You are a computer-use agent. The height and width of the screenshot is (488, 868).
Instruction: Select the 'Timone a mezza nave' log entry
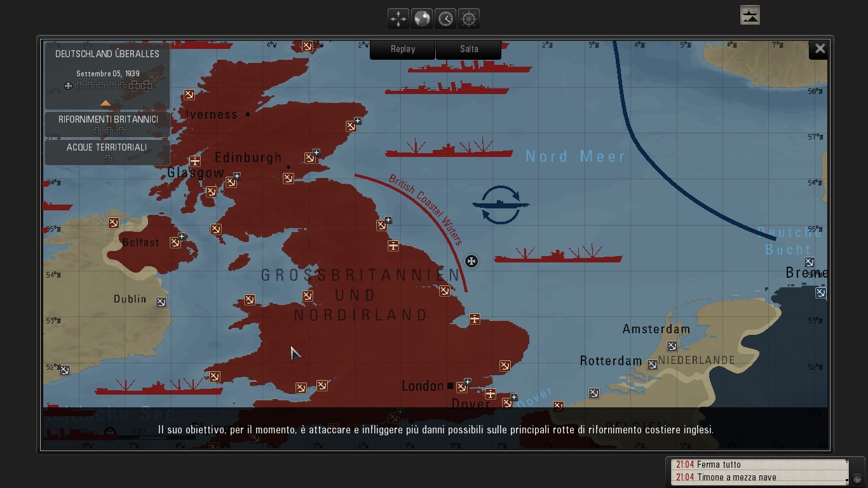759,477
